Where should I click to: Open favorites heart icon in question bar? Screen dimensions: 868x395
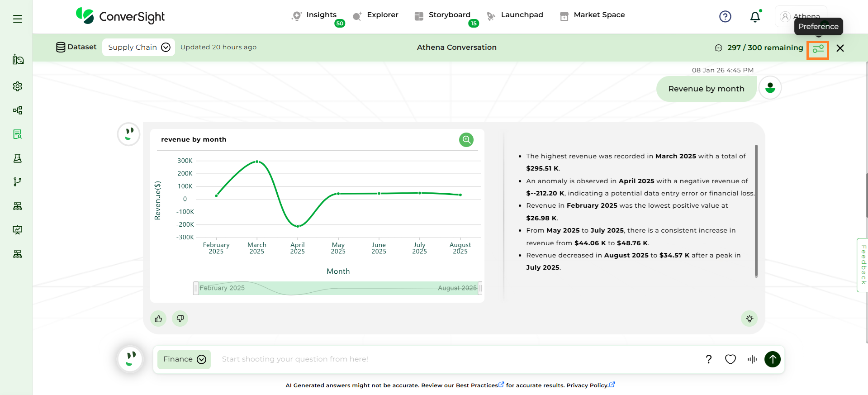[x=730, y=359]
